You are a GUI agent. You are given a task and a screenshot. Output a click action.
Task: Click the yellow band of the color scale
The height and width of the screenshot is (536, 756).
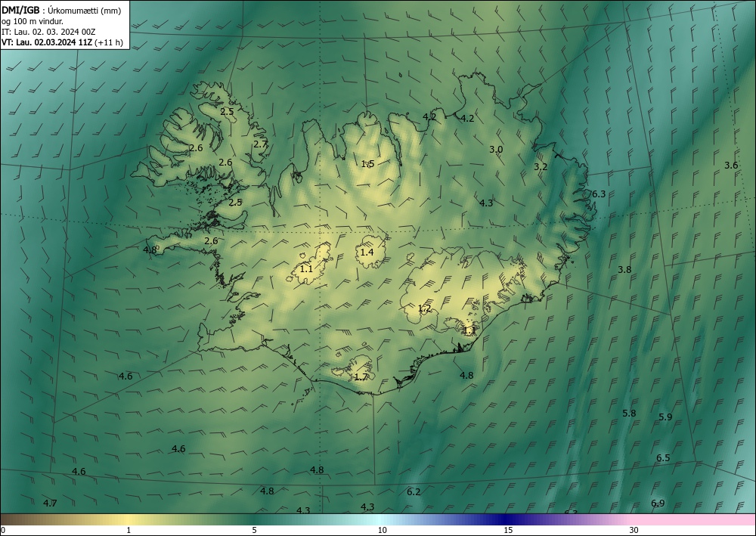(129, 519)
